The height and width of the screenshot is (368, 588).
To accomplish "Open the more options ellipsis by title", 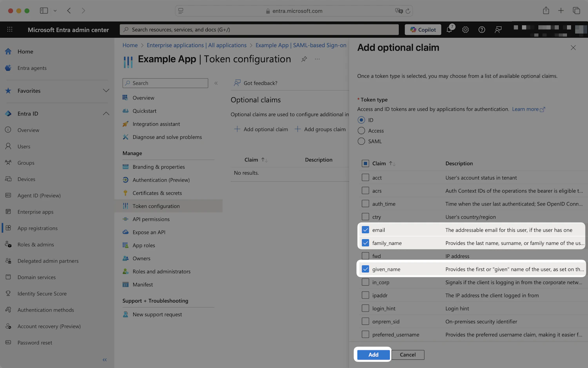I will pyautogui.click(x=317, y=59).
